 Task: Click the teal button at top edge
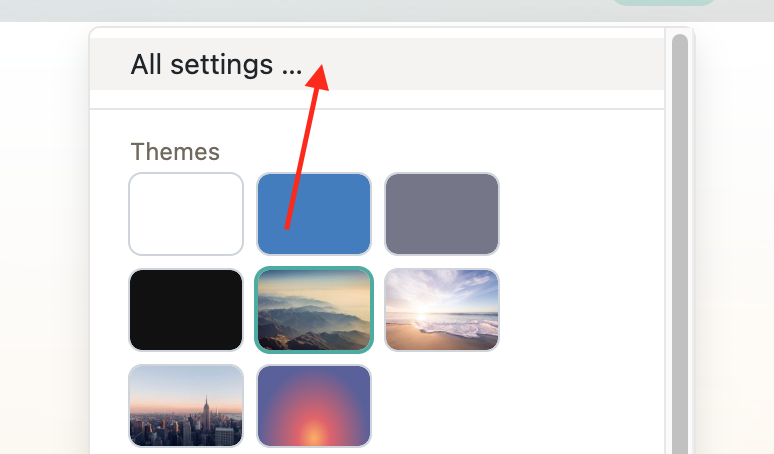pos(663,2)
